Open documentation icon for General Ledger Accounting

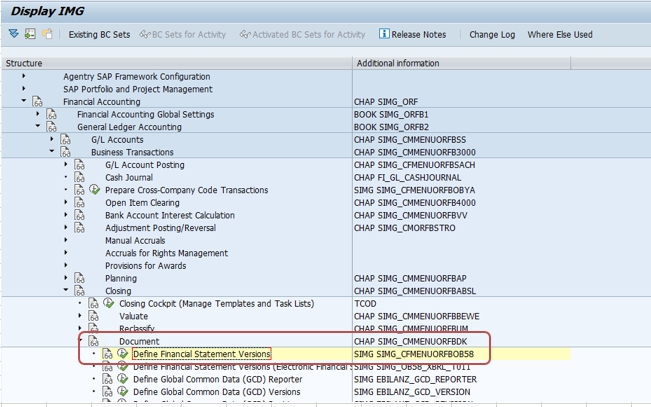51,127
